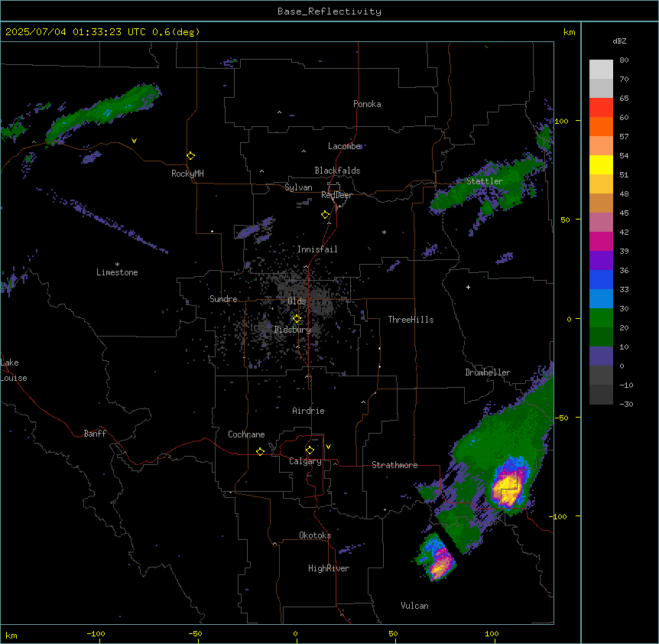Select the purple 36-39 dBZ legend swatch

coord(601,261)
